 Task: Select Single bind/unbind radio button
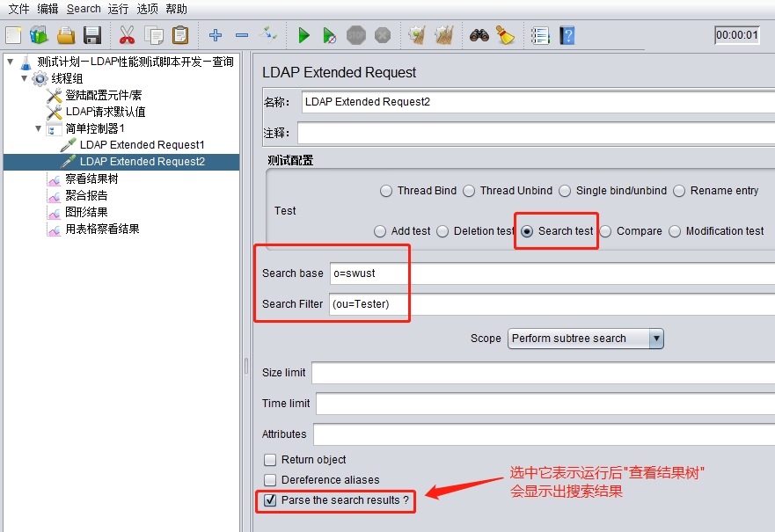565,191
